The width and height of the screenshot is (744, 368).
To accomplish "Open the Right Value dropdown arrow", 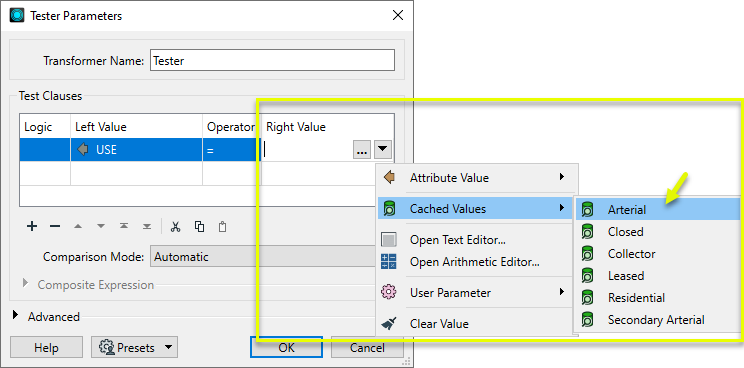I will point(383,151).
